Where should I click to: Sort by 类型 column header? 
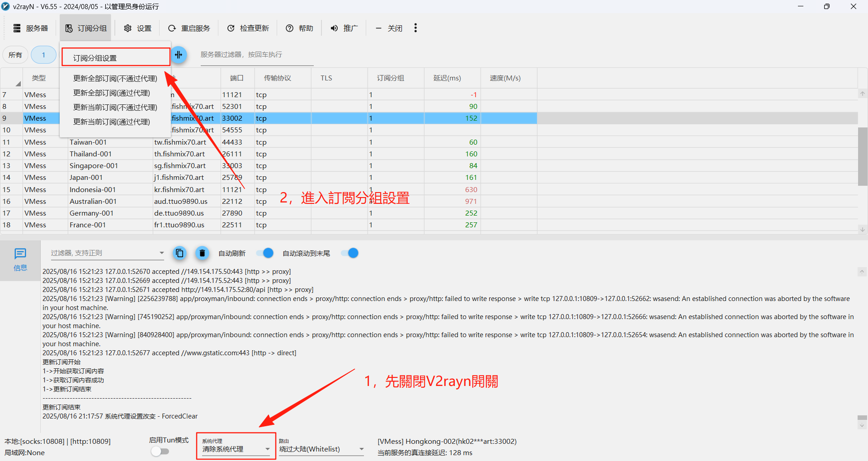[x=39, y=78]
